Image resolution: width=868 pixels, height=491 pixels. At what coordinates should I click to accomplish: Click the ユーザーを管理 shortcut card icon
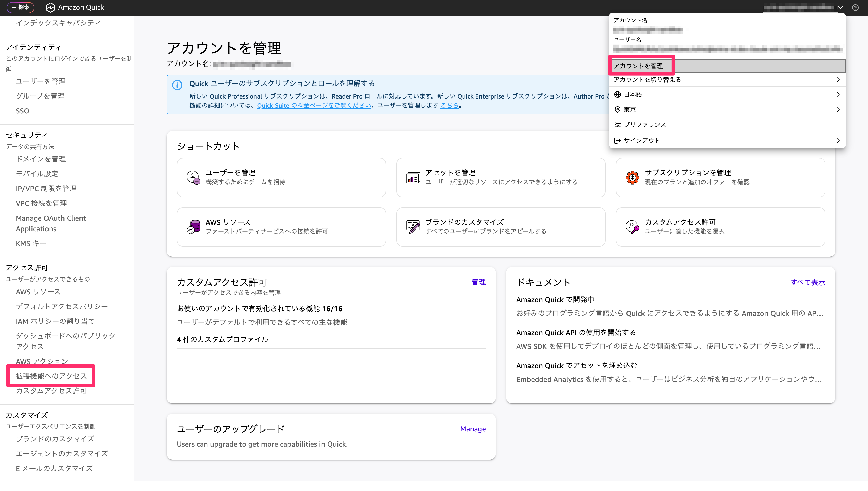point(193,177)
